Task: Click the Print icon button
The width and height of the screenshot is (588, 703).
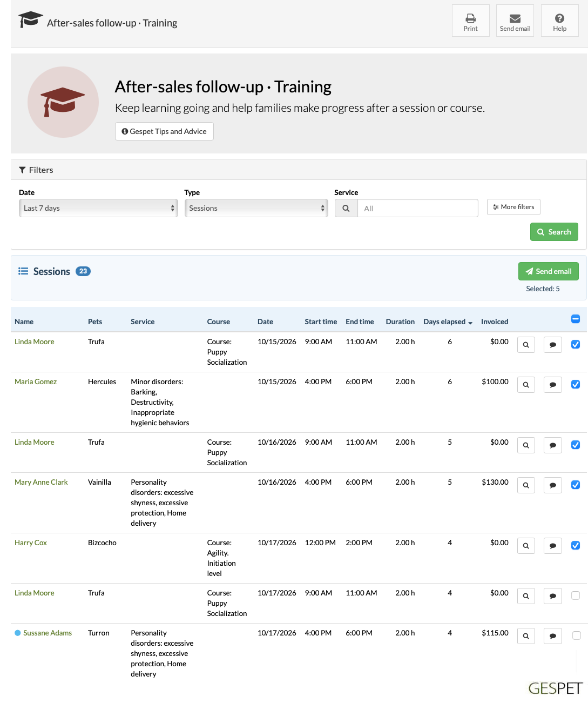Action: pyautogui.click(x=470, y=21)
